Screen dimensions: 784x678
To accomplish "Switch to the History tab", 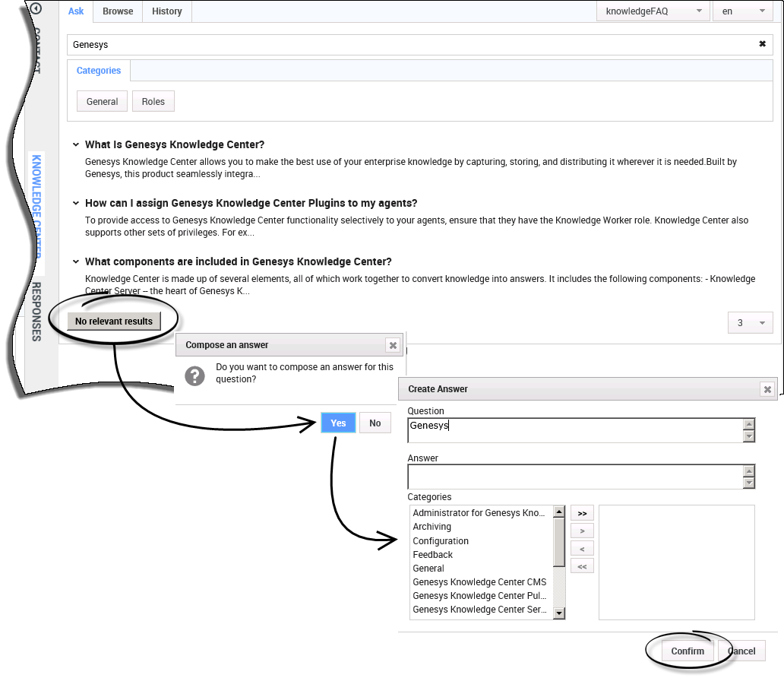I will click(167, 11).
